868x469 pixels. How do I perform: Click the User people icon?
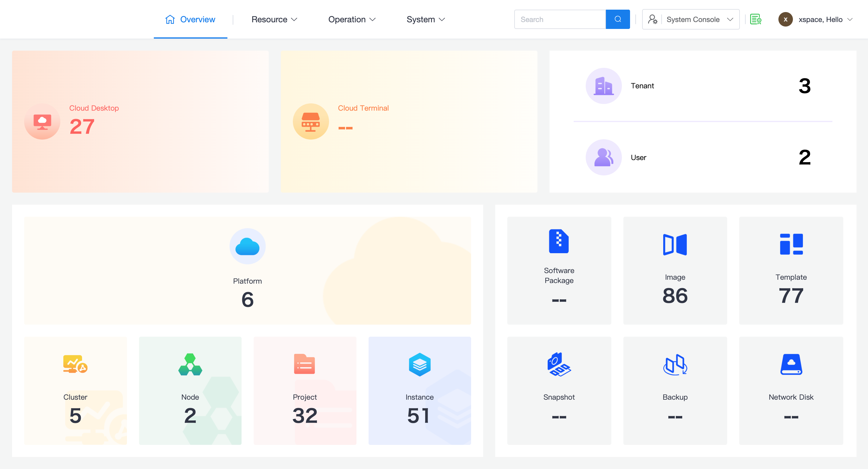603,157
